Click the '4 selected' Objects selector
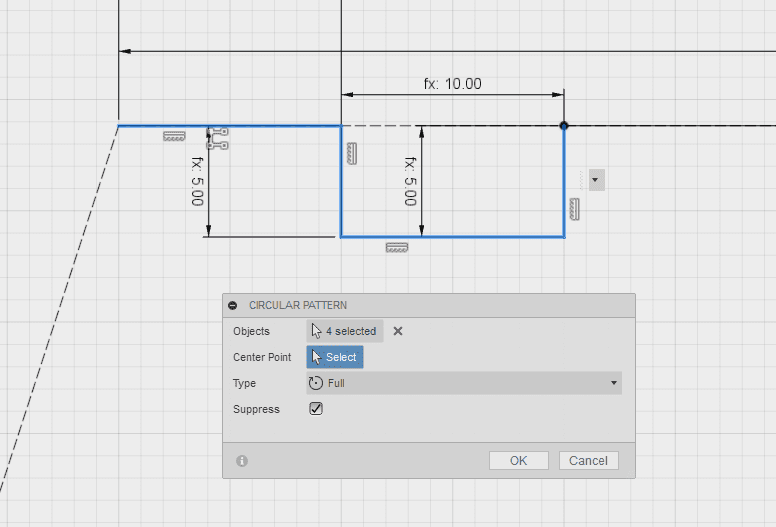Viewport: 776px width, 527px height. click(344, 331)
